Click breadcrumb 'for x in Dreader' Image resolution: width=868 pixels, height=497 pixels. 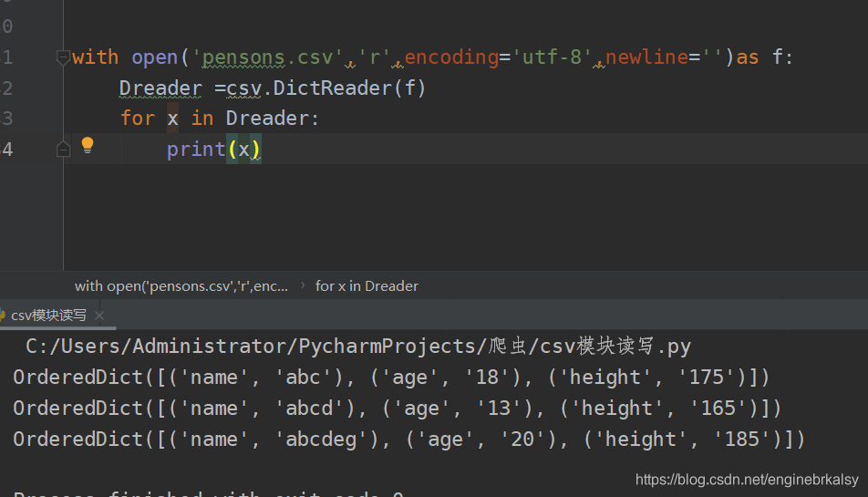367,286
